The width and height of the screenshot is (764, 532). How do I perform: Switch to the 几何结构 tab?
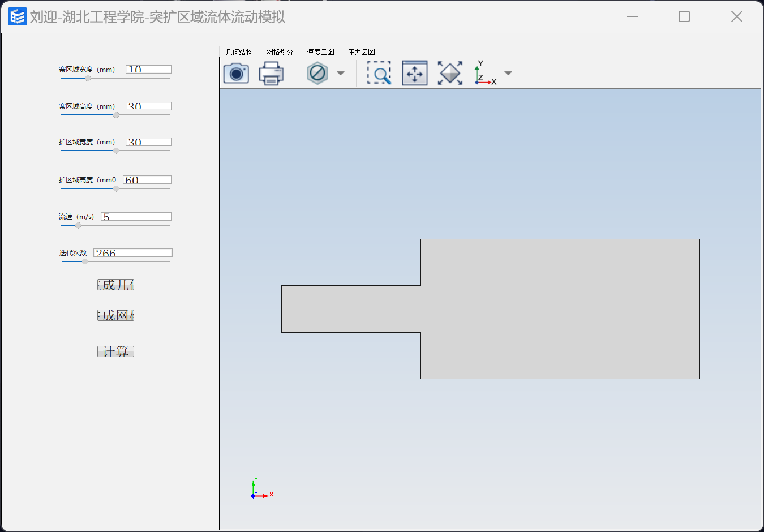pos(239,52)
